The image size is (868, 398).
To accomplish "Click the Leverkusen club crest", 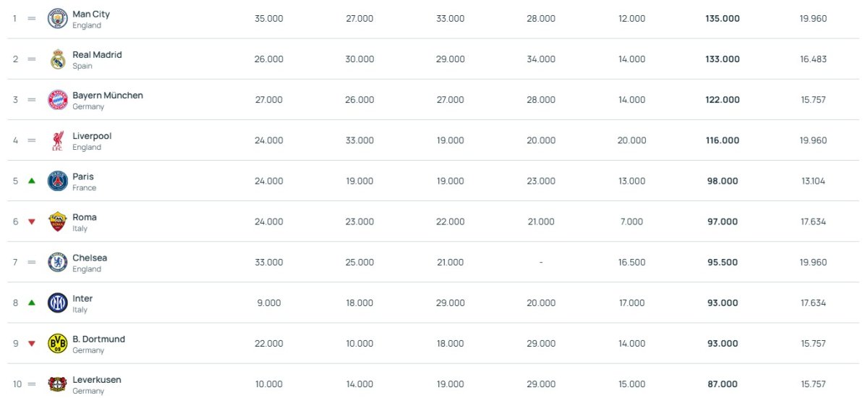I will 58,384.
